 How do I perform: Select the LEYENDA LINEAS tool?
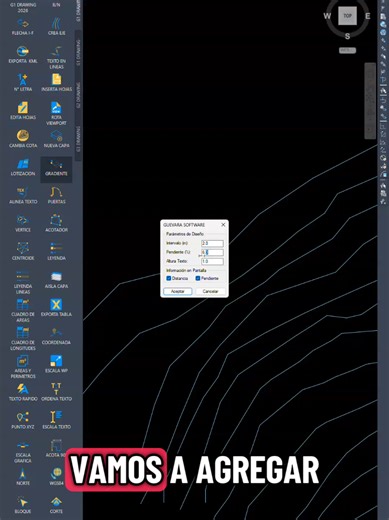[x=23, y=283]
